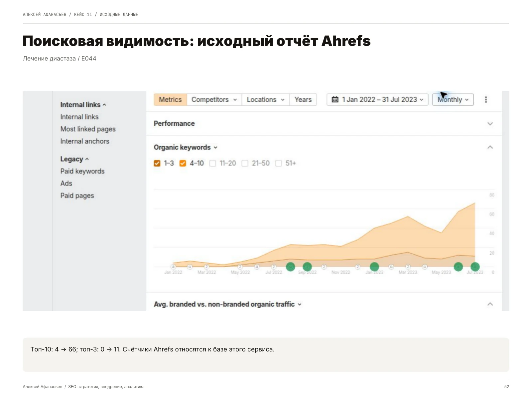Open the three-dot more options menu
The height and width of the screenshot is (399, 532).
[486, 99]
